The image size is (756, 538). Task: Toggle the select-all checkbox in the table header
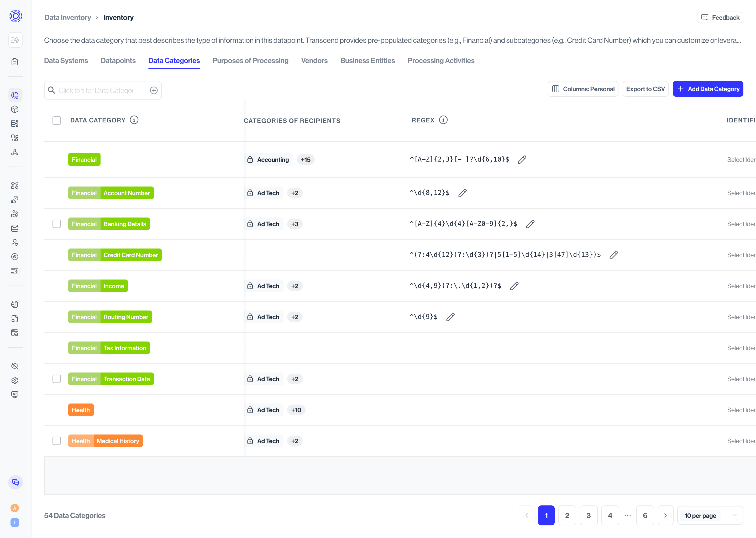pyautogui.click(x=57, y=120)
